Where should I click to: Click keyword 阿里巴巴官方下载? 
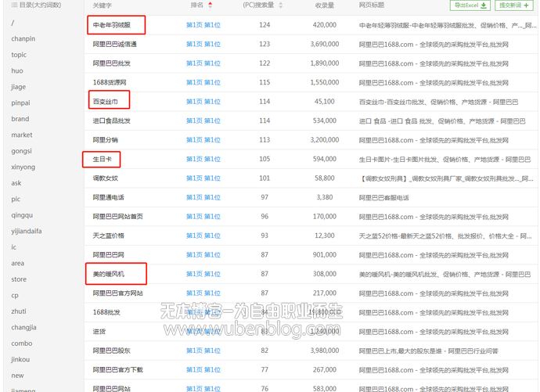(x=117, y=369)
